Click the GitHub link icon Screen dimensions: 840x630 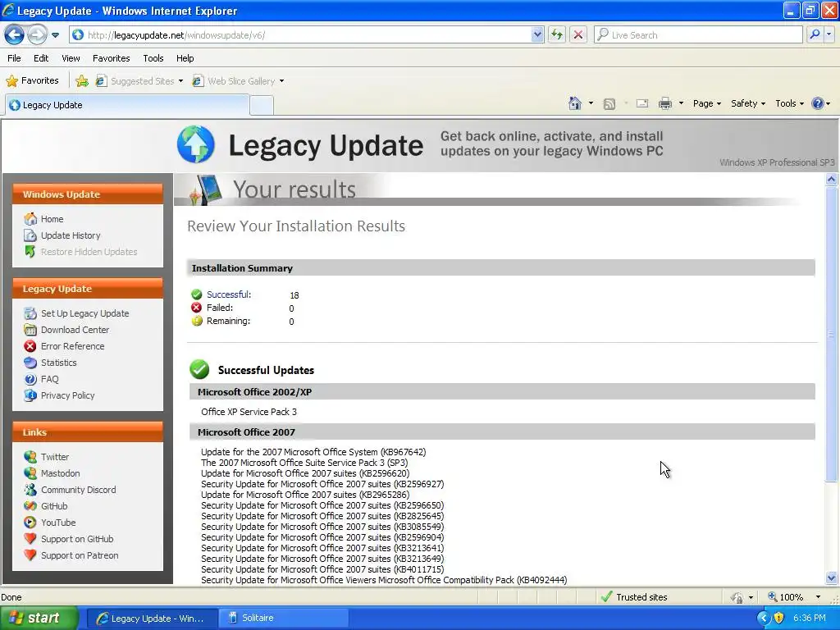30,506
